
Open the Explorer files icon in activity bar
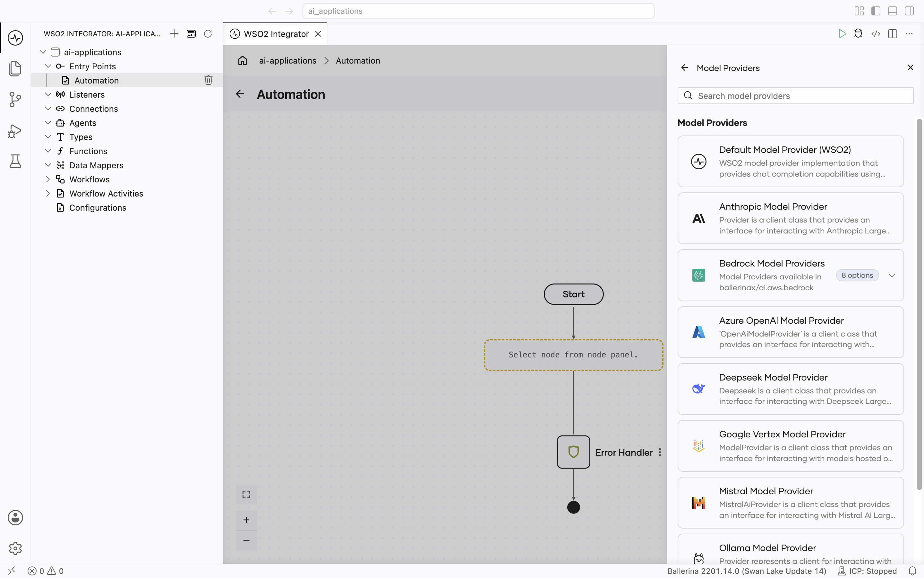pos(15,68)
